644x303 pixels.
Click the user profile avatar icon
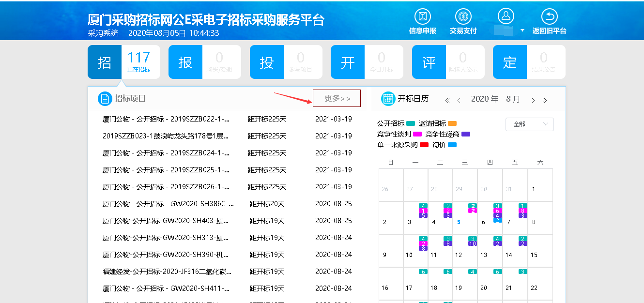(x=506, y=16)
